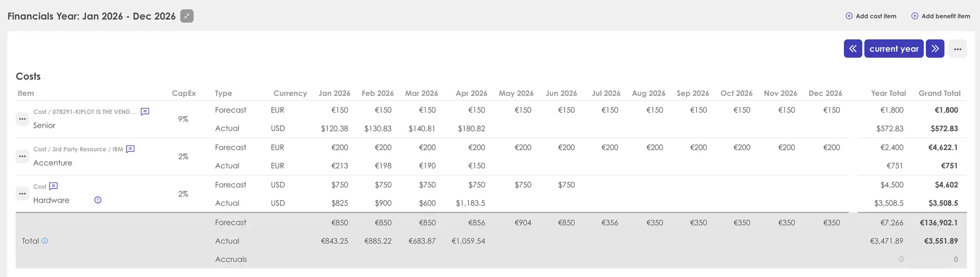980x277 pixels.
Task: Click Total actual Apr value €1,059.54
Action: tap(468, 241)
